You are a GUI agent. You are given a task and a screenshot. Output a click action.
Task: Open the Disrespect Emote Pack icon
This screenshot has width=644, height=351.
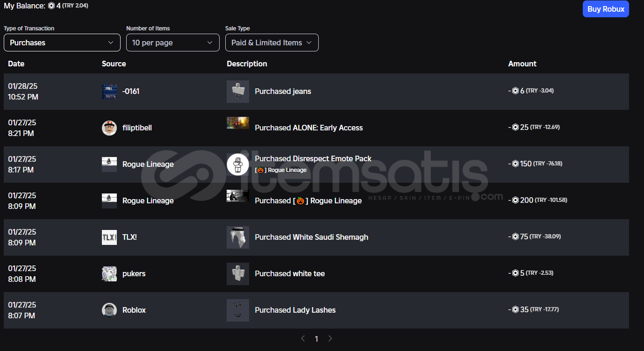pyautogui.click(x=238, y=165)
